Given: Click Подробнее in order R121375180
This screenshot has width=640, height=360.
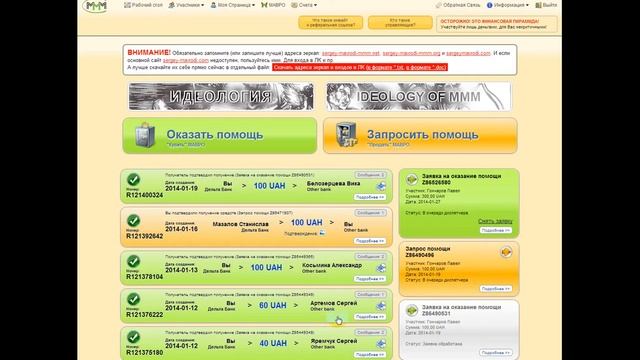Looking at the screenshot, I should pos(370,355).
